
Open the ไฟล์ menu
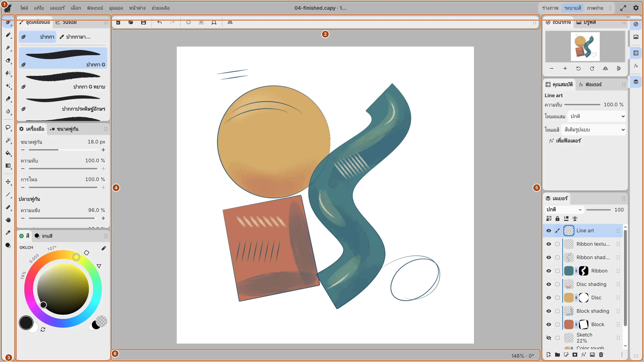coord(24,8)
